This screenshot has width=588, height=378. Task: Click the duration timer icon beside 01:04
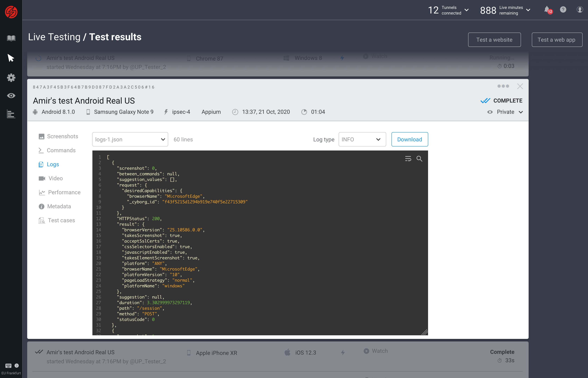(x=304, y=112)
